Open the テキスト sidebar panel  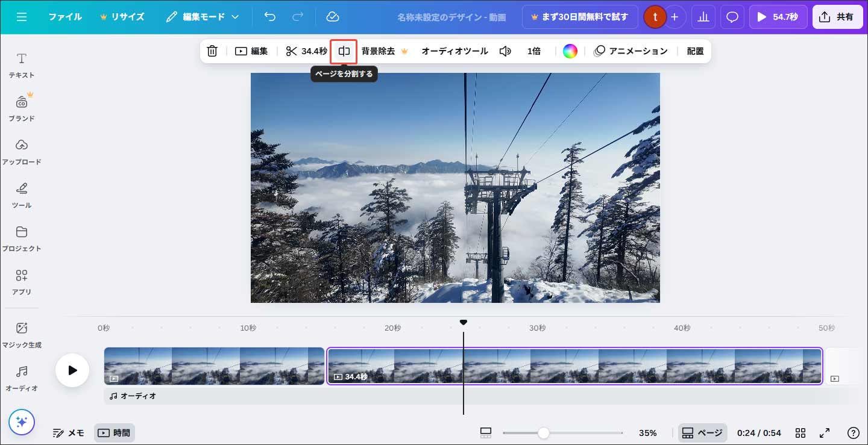point(22,66)
